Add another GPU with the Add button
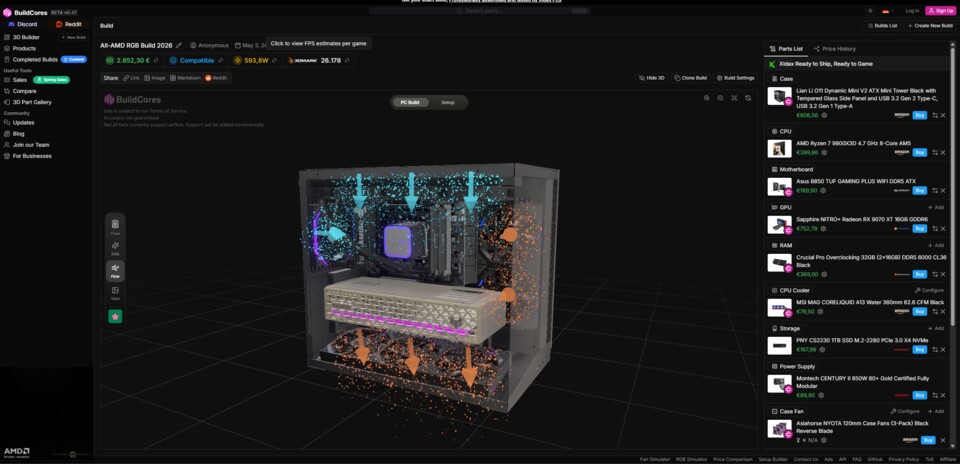 pos(936,208)
